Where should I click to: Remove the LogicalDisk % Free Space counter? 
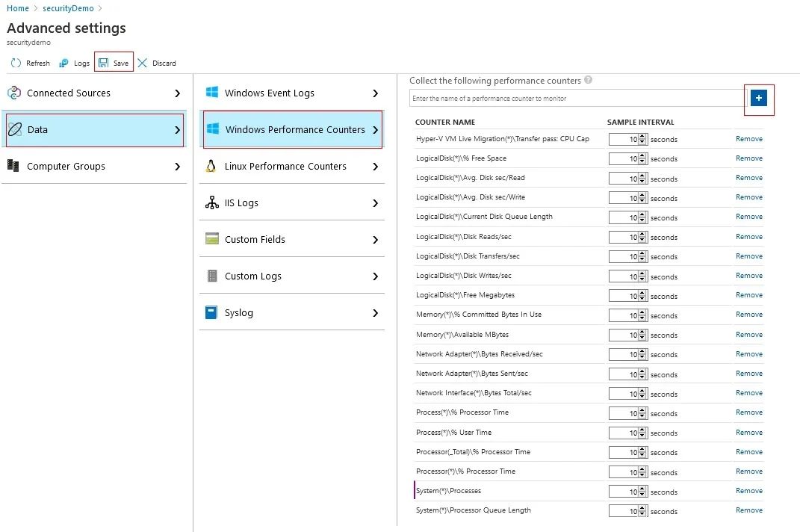(748, 158)
